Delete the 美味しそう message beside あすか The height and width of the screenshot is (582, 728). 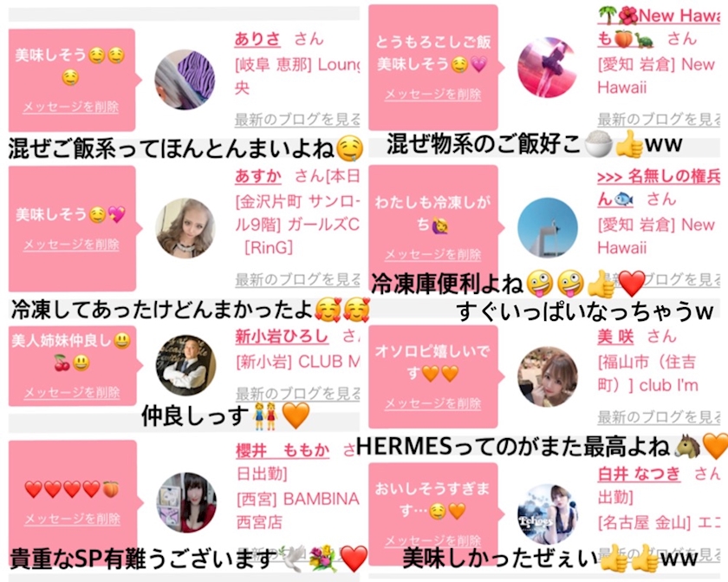(x=71, y=245)
